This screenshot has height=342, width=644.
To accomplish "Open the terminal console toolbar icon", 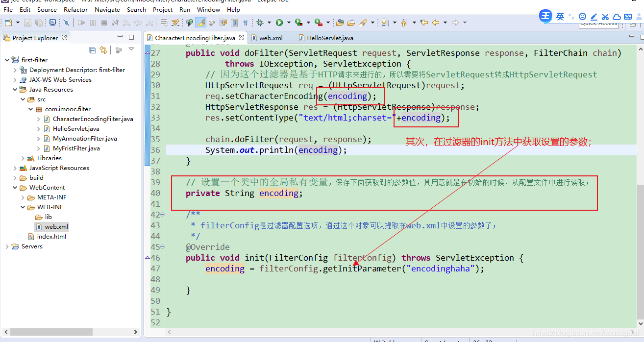I will coord(52,23).
